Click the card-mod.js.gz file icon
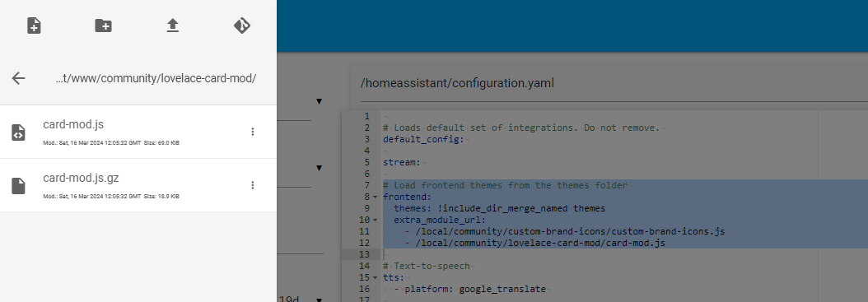 coord(18,186)
